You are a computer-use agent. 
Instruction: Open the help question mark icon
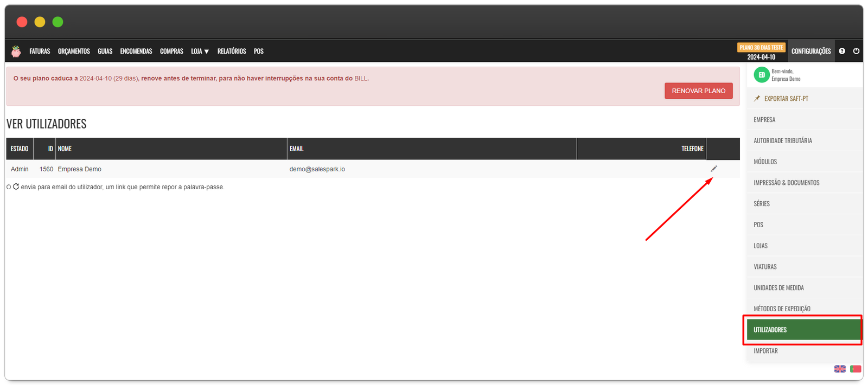pyautogui.click(x=842, y=51)
